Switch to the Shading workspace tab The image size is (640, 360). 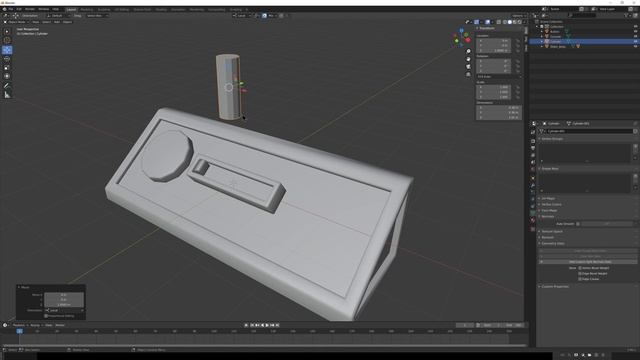(161, 9)
